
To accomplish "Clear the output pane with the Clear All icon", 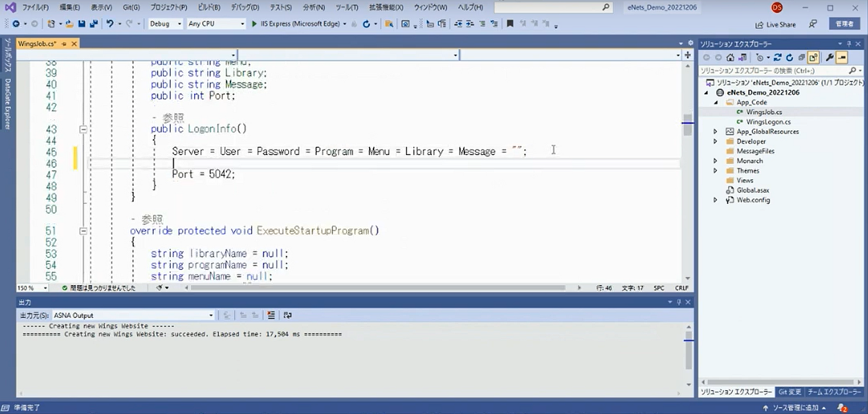I will (271, 315).
